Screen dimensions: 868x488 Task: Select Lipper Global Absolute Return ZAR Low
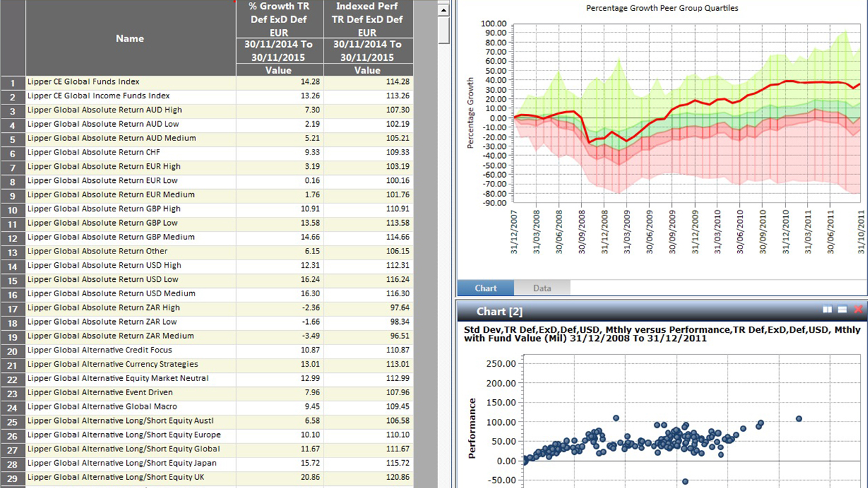102,321
